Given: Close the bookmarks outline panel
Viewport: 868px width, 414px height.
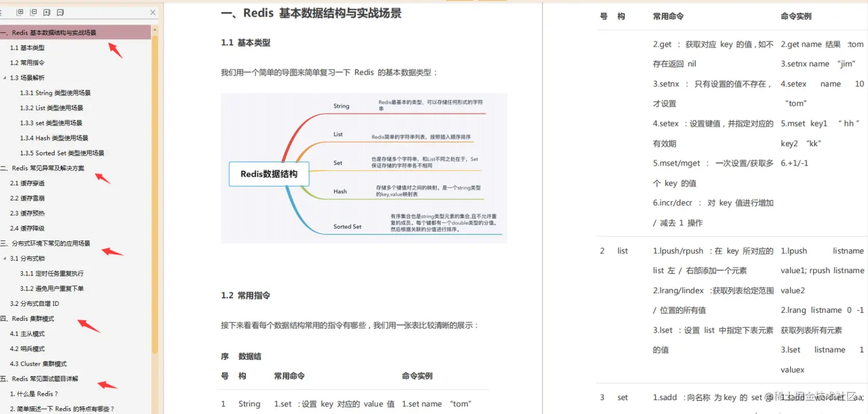Looking at the screenshot, I should point(153,12).
